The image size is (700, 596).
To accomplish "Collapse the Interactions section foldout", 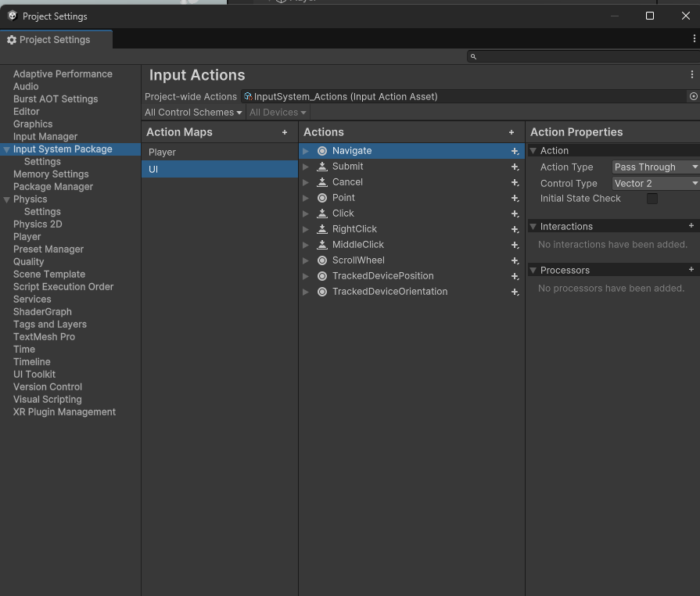I will pos(533,226).
